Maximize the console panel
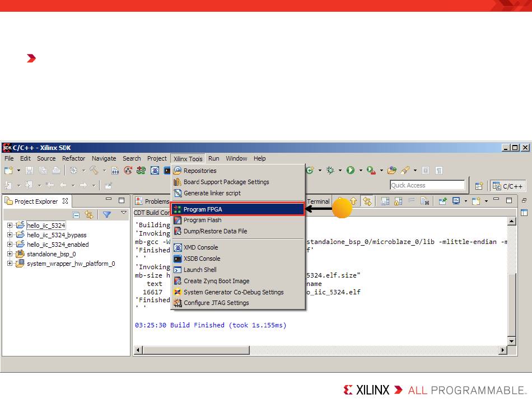 (509, 200)
